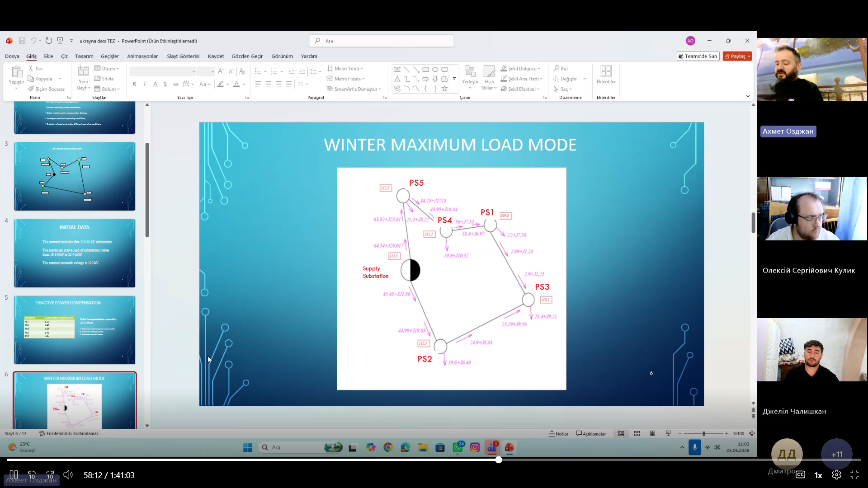The height and width of the screenshot is (488, 868).
Task: Click the center text alignment icon
Action: click(x=268, y=84)
